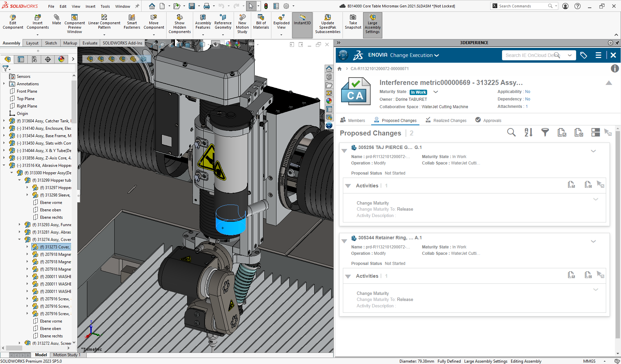This screenshot has height=364, width=621.
Task: Filter the Proposed Changes list
Action: [545, 132]
